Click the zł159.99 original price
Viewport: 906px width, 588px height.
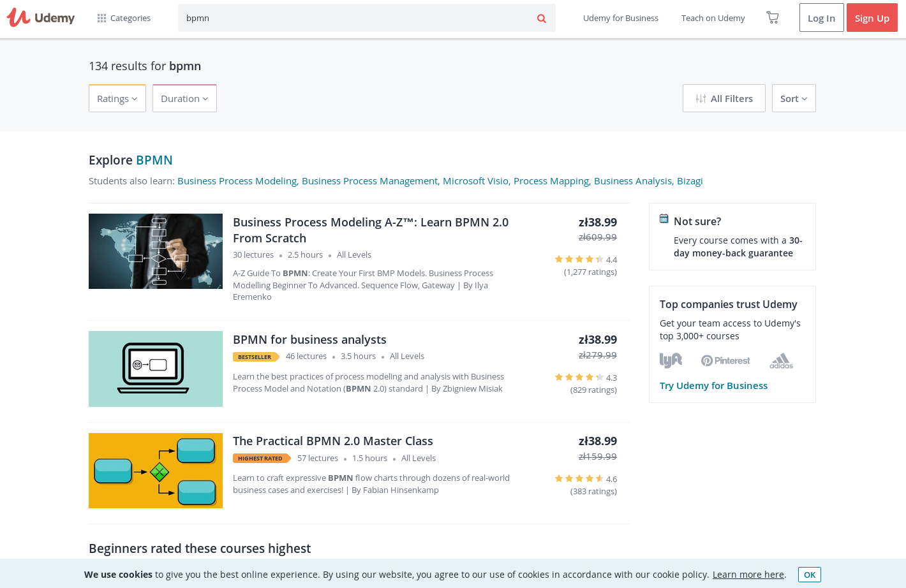[597, 457]
